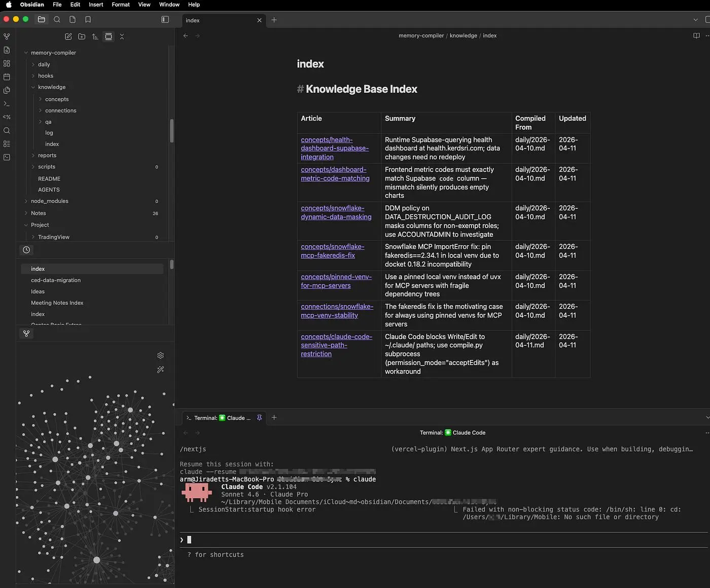710x588 pixels.
Task: Open concepts/snowflake-mcp-fakeredis-fix link
Action: pyautogui.click(x=333, y=251)
